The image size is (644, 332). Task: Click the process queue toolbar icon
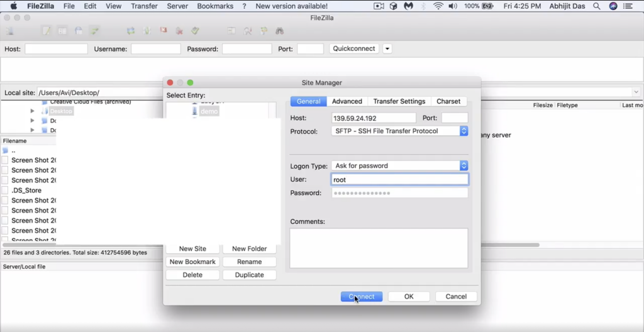click(x=147, y=31)
